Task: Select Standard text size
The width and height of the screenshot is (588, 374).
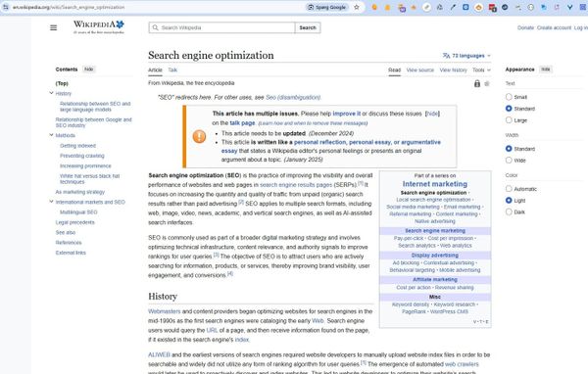Action: click(509, 109)
